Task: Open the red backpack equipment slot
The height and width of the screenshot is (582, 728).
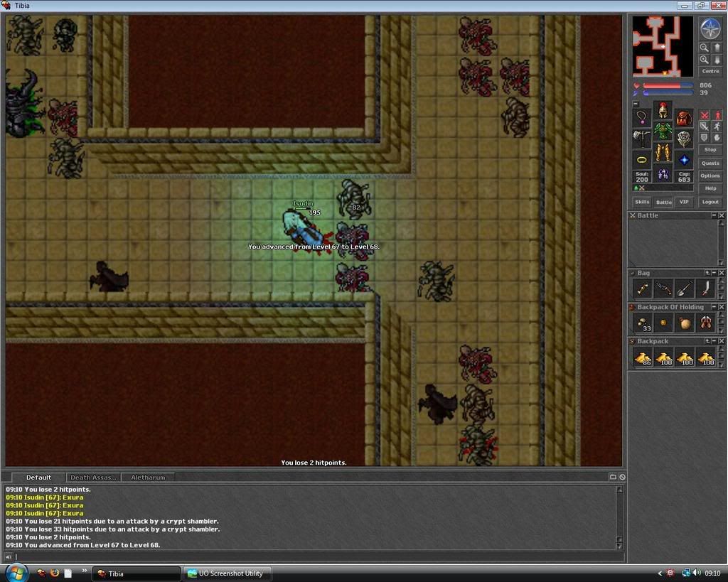Action: (x=683, y=117)
